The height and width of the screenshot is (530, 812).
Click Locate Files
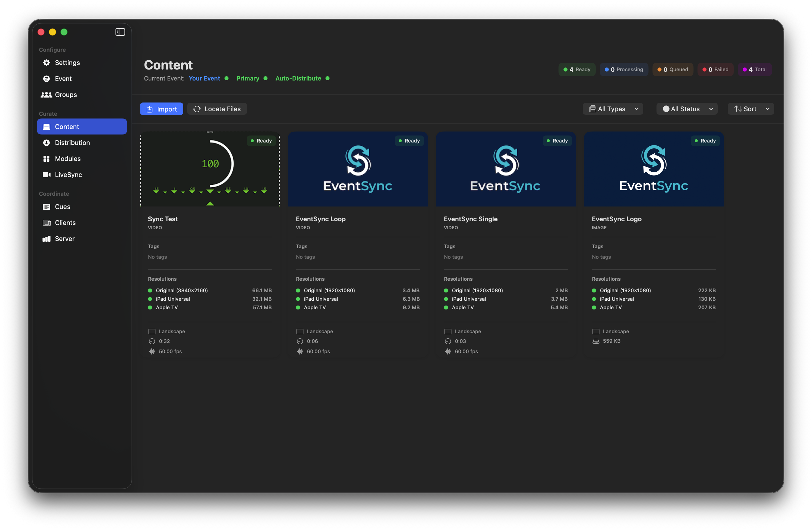click(x=217, y=108)
